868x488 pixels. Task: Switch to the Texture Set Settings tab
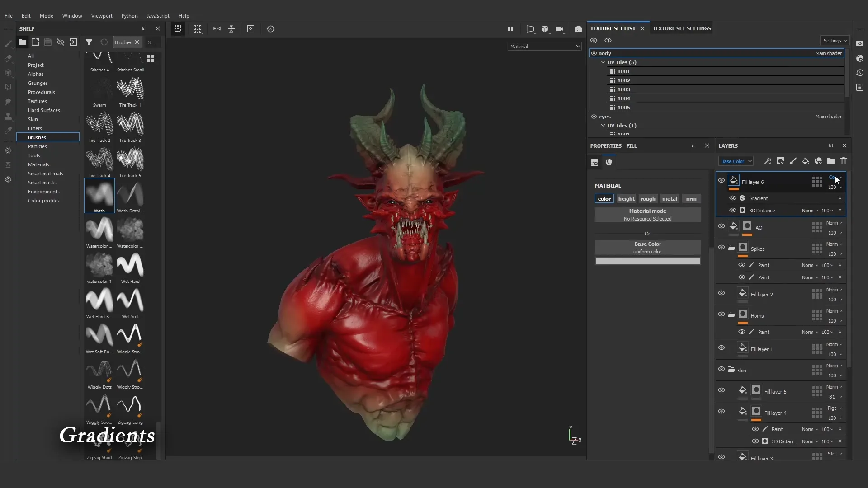[x=681, y=28]
